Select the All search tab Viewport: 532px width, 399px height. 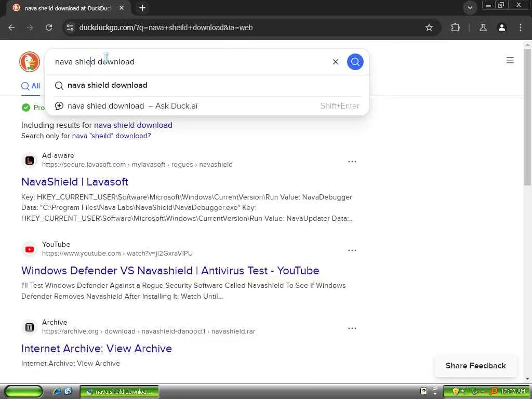click(x=31, y=86)
